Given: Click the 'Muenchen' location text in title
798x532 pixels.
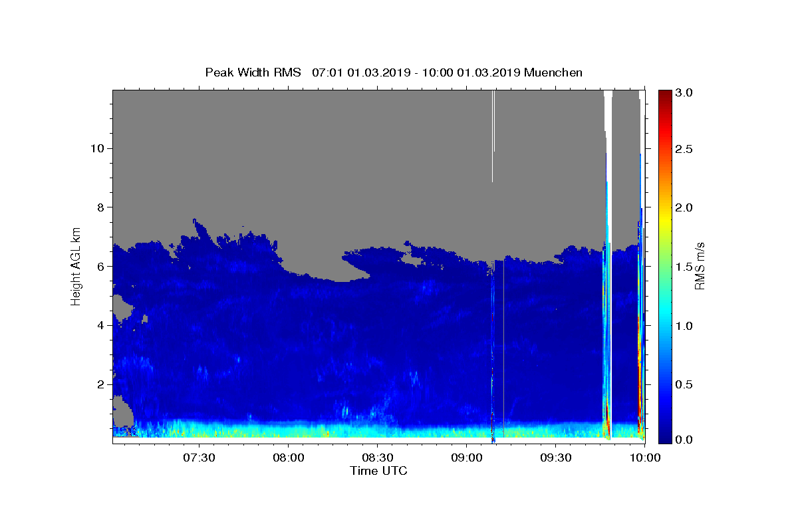Looking at the screenshot, I should (553, 72).
